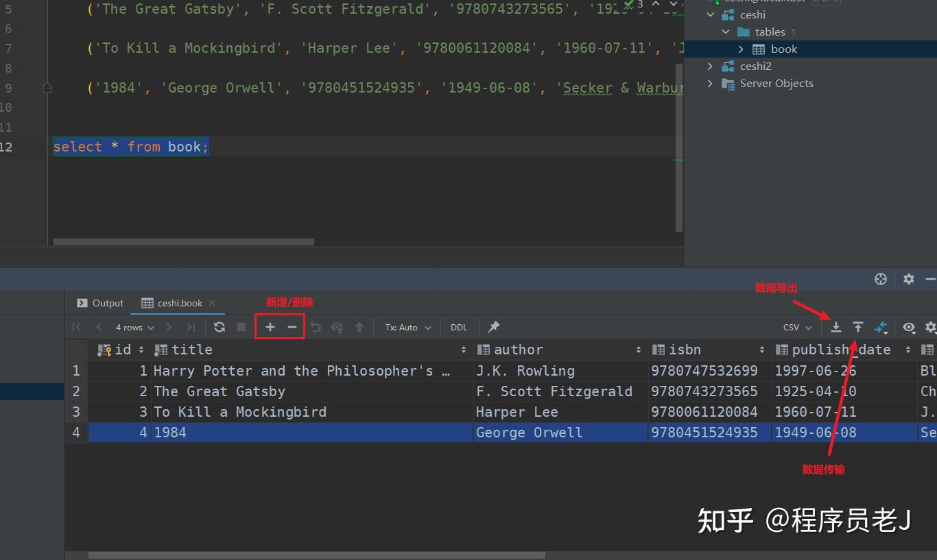Open the 4 rows page size dropdown

point(133,327)
